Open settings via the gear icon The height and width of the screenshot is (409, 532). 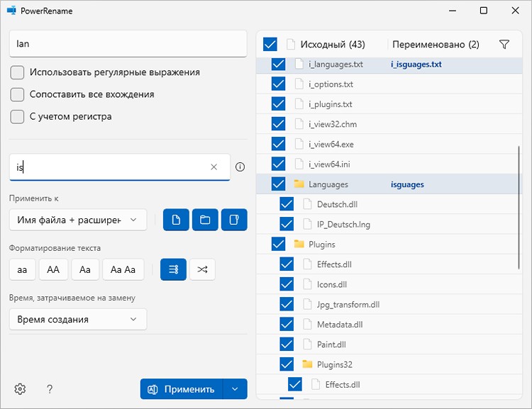coord(20,388)
